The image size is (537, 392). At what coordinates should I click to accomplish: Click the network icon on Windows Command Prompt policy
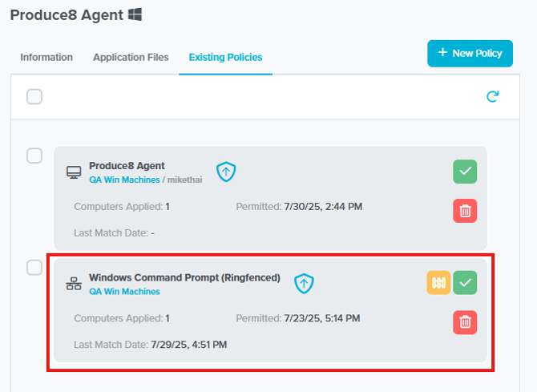coord(74,284)
